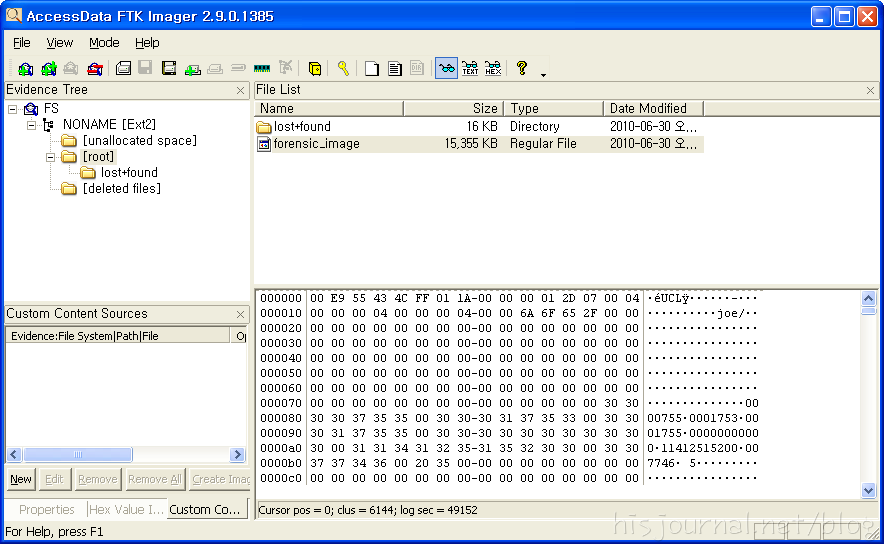Image resolution: width=884 pixels, height=544 pixels.
Task: Select [unallocated space] in Evidence Tree
Action: click(x=140, y=140)
